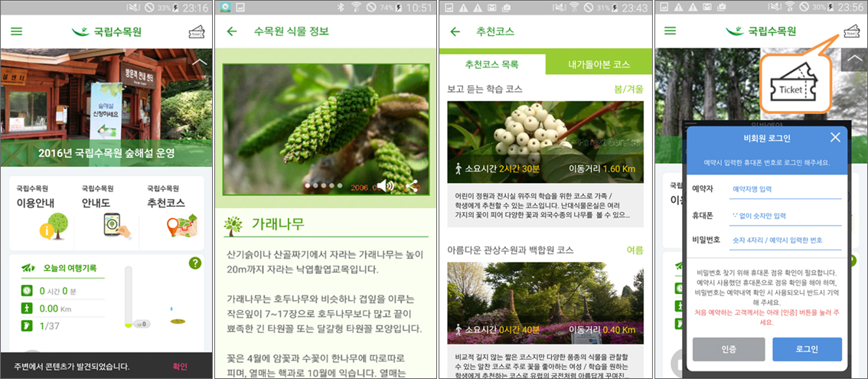Tap the clock icon beside 0 시간 0 분
868x379 pixels.
[x=27, y=290]
